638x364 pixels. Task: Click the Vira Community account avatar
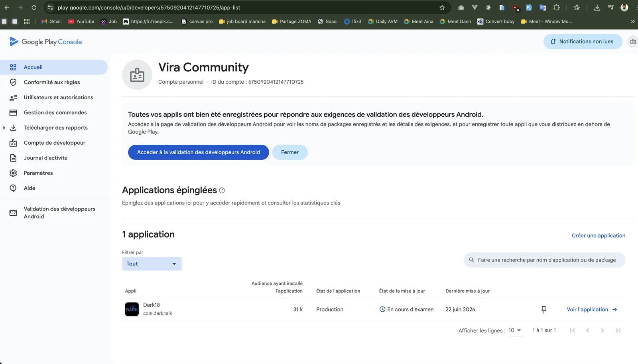(137, 75)
